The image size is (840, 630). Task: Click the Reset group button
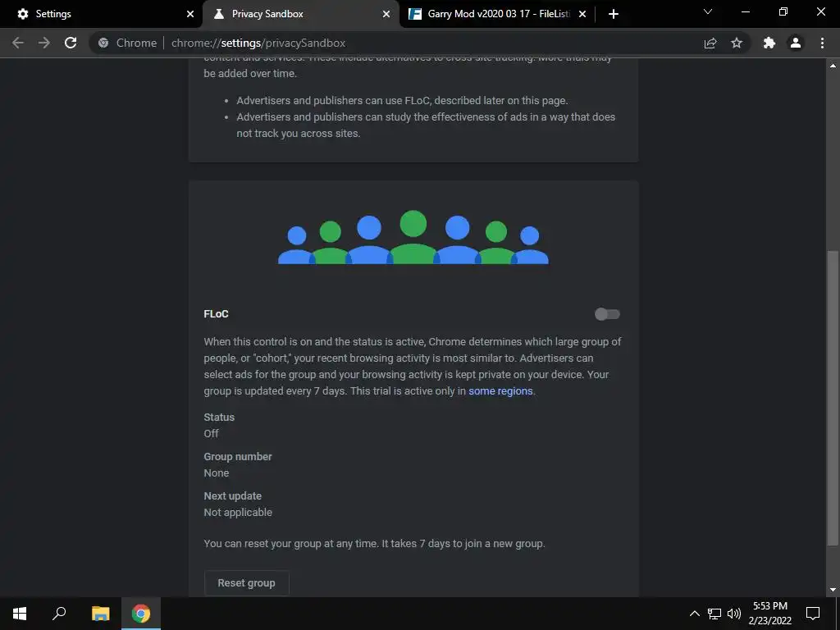pos(246,583)
